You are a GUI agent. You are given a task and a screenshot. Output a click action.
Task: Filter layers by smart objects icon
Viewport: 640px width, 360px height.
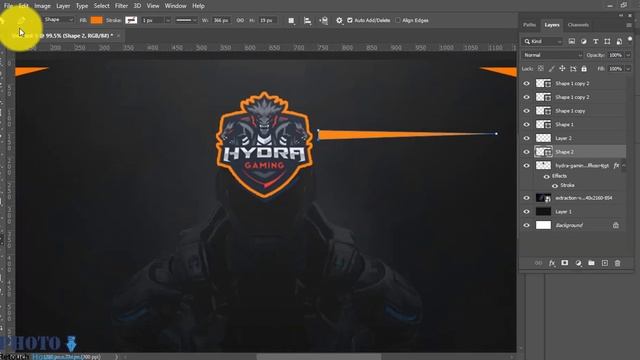coord(619,41)
